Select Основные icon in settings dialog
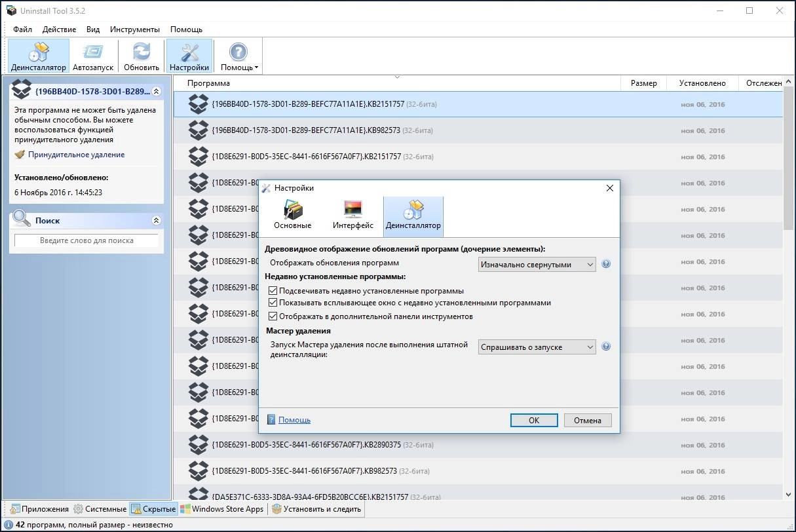Screen dimensions: 796x532 pyautogui.click(x=293, y=210)
